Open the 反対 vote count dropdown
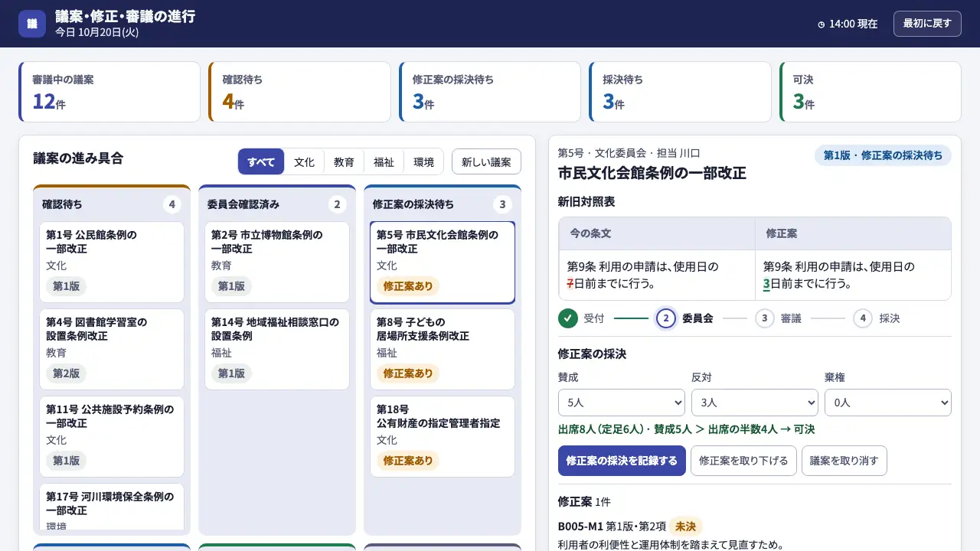Viewport: 980px width, 551px height. tap(755, 403)
